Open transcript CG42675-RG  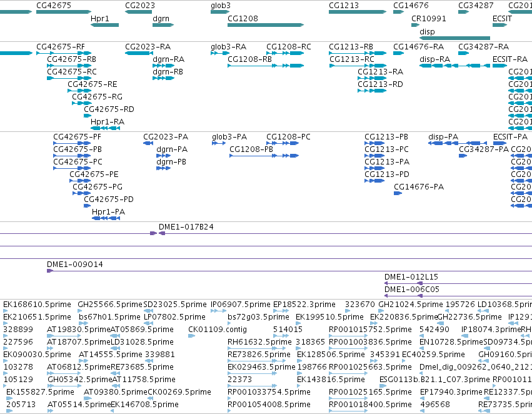click(97, 97)
